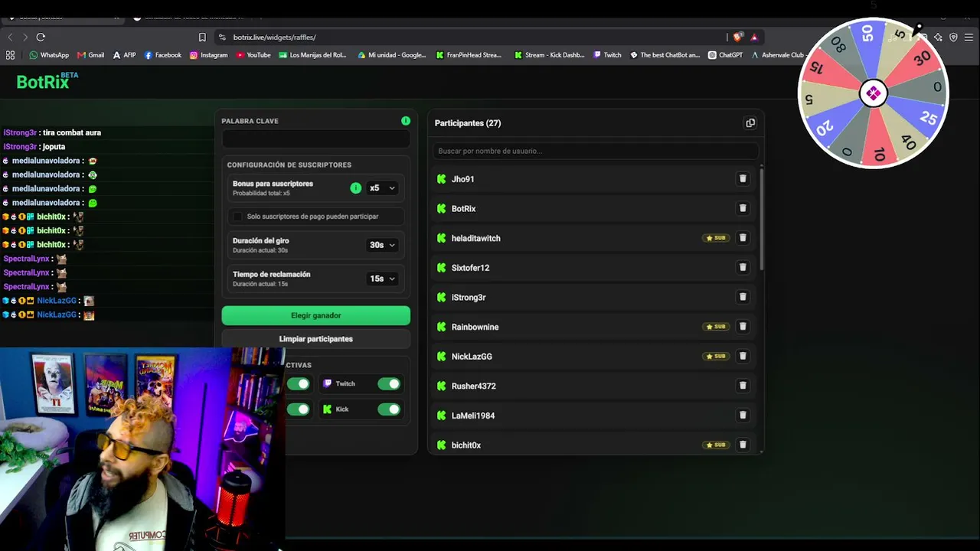Click the webcam video overlay
The height and width of the screenshot is (551, 980).
pos(142,449)
